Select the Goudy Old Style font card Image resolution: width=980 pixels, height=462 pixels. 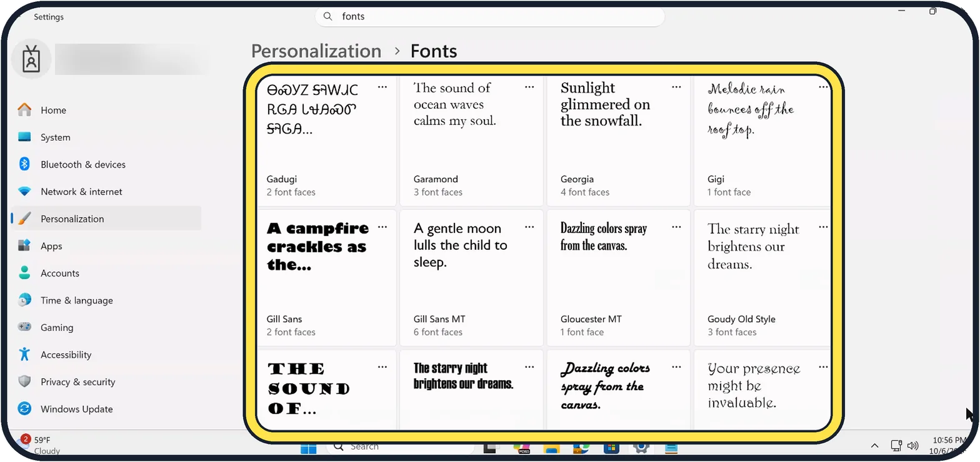(763, 278)
